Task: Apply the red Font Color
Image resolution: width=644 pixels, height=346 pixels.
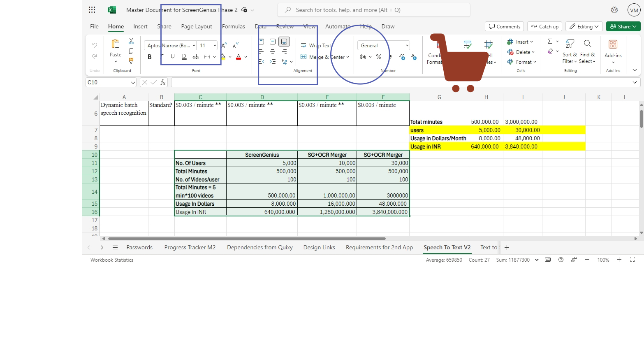Action: [x=239, y=57]
